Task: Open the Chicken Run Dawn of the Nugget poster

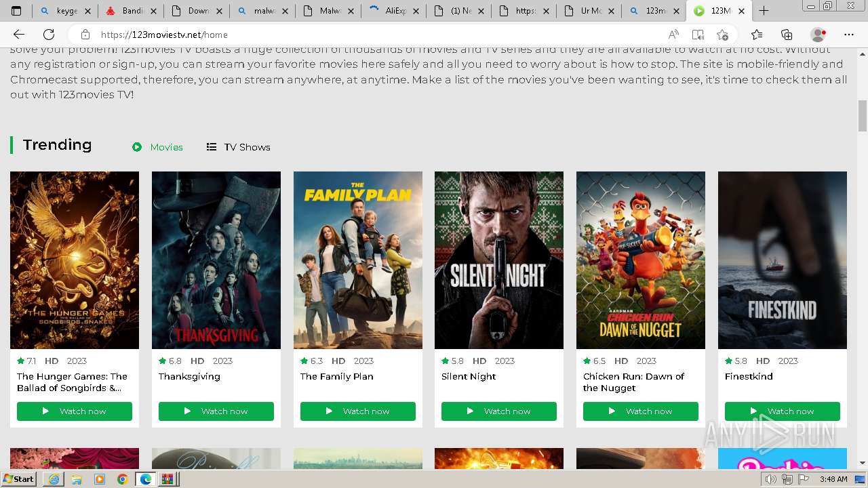Action: click(641, 260)
